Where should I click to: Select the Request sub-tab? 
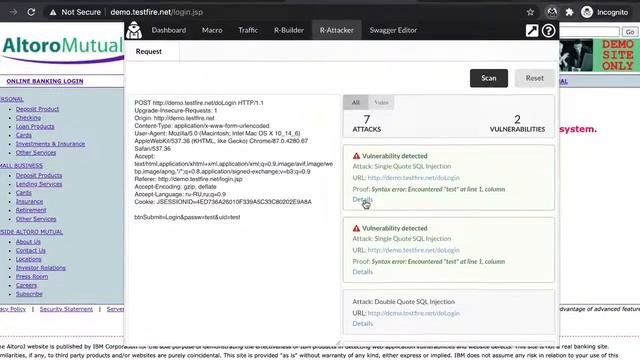point(149,51)
